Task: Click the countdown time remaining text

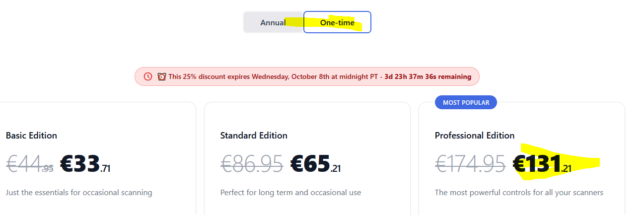Action: coord(428,77)
